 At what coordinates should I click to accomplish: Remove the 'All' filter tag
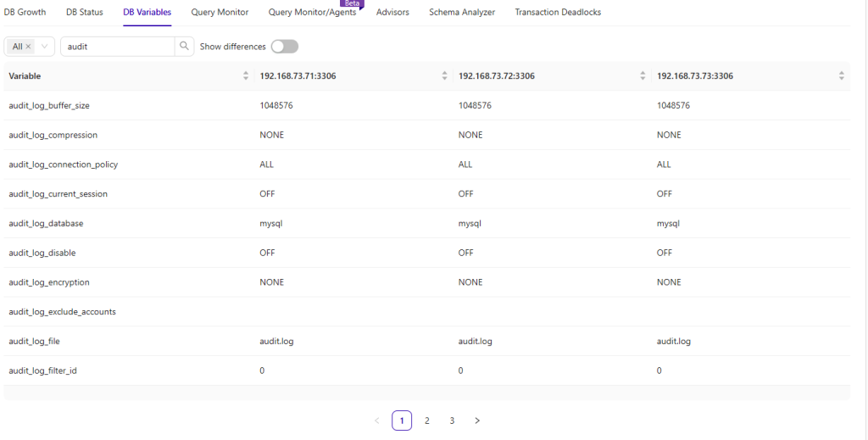pos(28,47)
